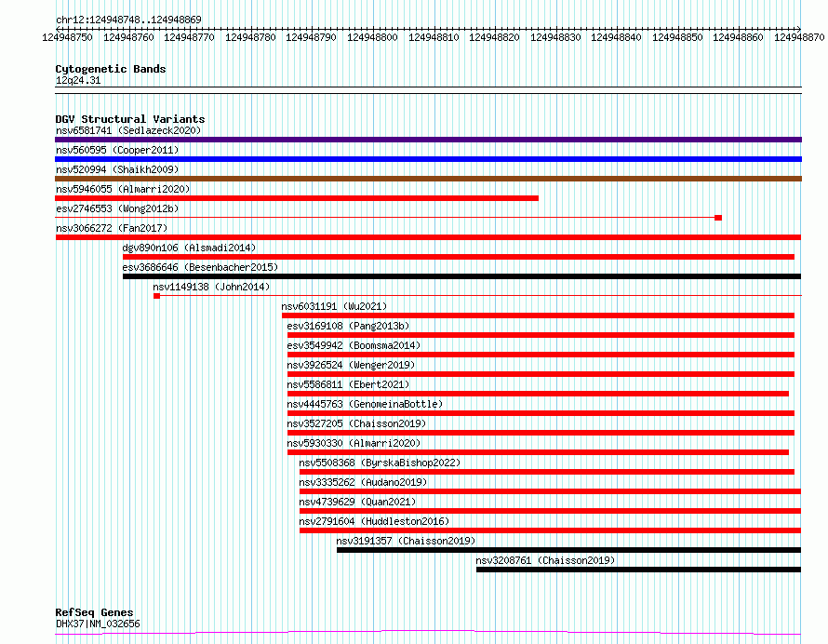
Task: Click the small red block of nsv1149138
Action: click(x=157, y=296)
